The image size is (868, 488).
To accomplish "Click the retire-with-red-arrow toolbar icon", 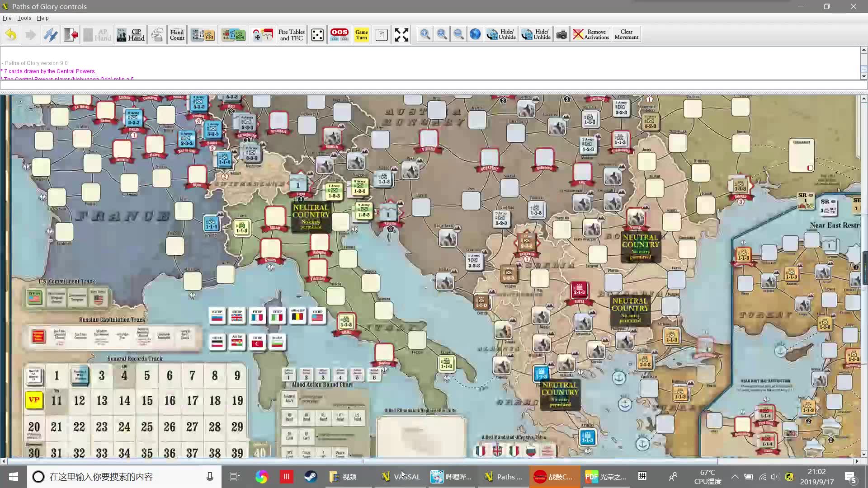I will click(x=71, y=35).
